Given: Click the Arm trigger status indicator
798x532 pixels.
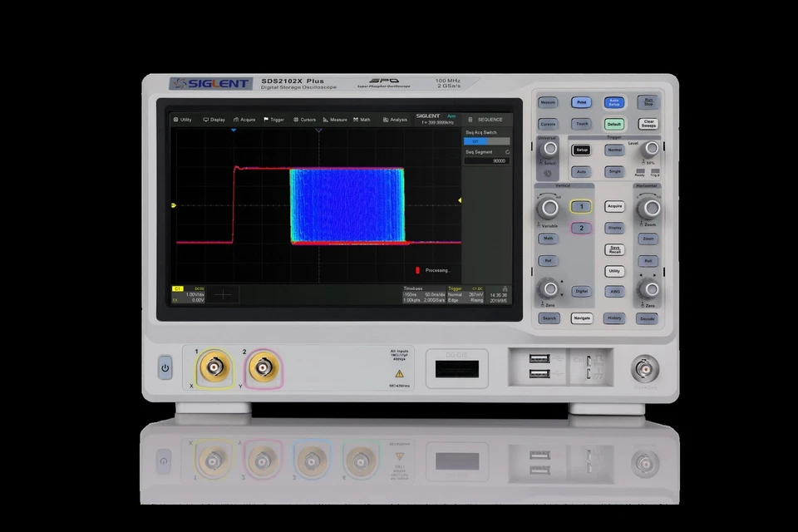Looking at the screenshot, I should 453,114.
